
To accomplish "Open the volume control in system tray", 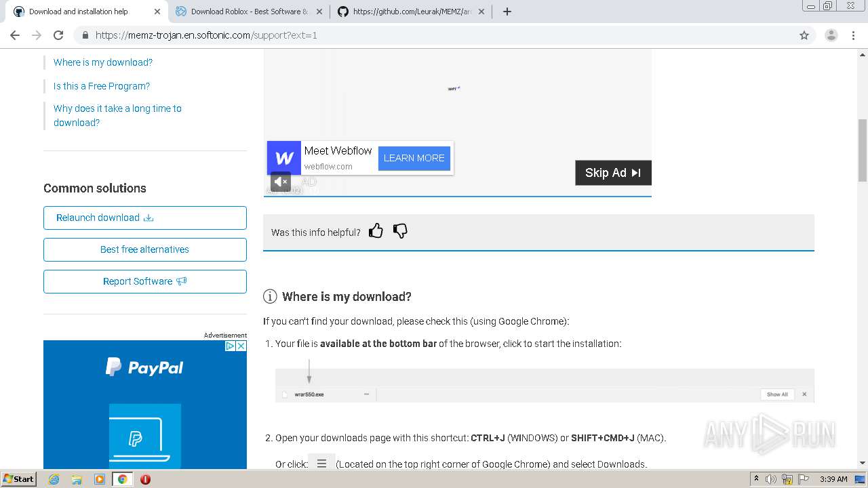I will 771,479.
